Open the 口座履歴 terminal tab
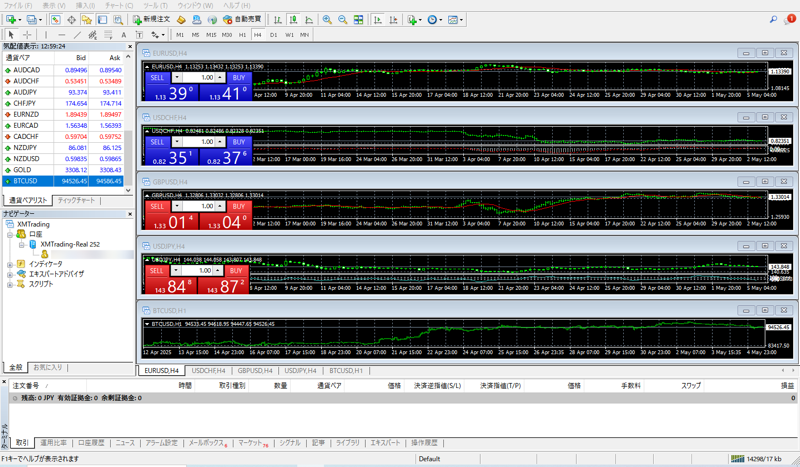Image resolution: width=800 pixels, height=467 pixels. pos(91,443)
